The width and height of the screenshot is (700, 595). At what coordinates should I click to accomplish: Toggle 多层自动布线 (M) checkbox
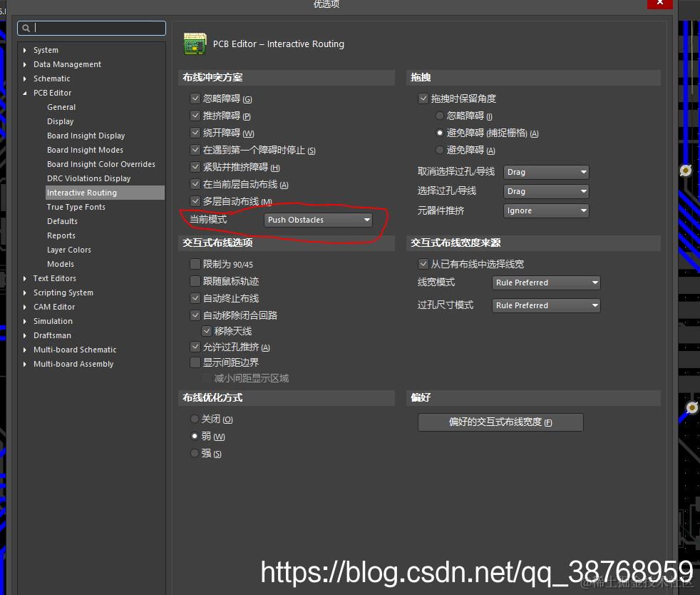(x=195, y=201)
